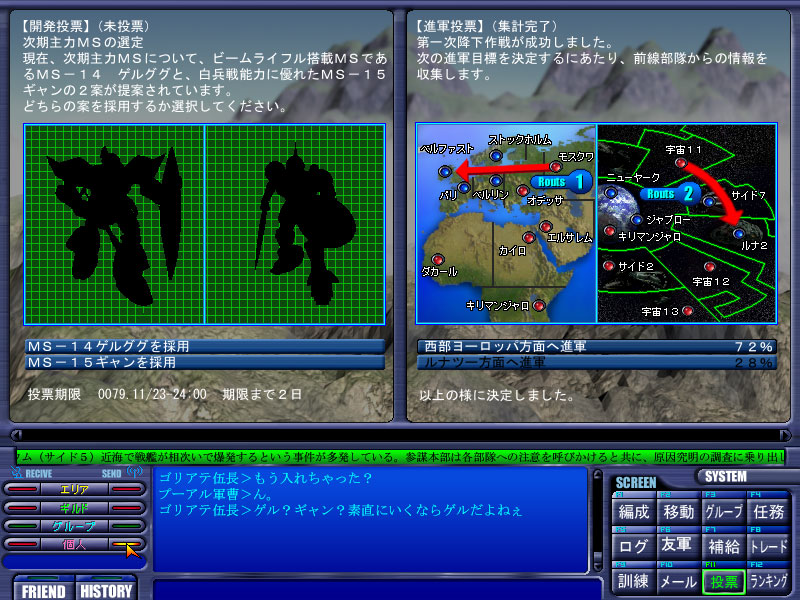800x600 pixels.
Task: Open the 編成 (formation) screen button
Action: tap(633, 511)
